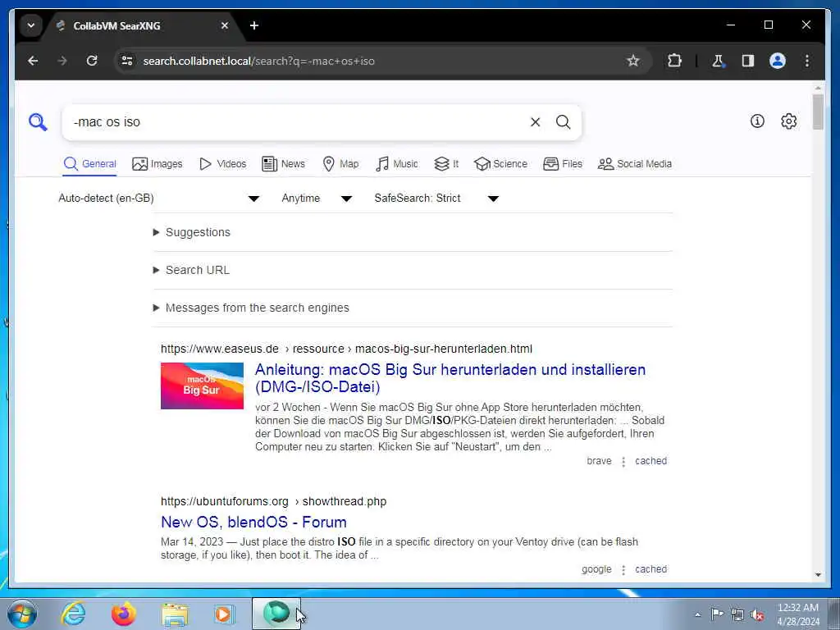Click the SearXNG magnifier logo
This screenshot has width=840, height=630.
pyautogui.click(x=38, y=122)
